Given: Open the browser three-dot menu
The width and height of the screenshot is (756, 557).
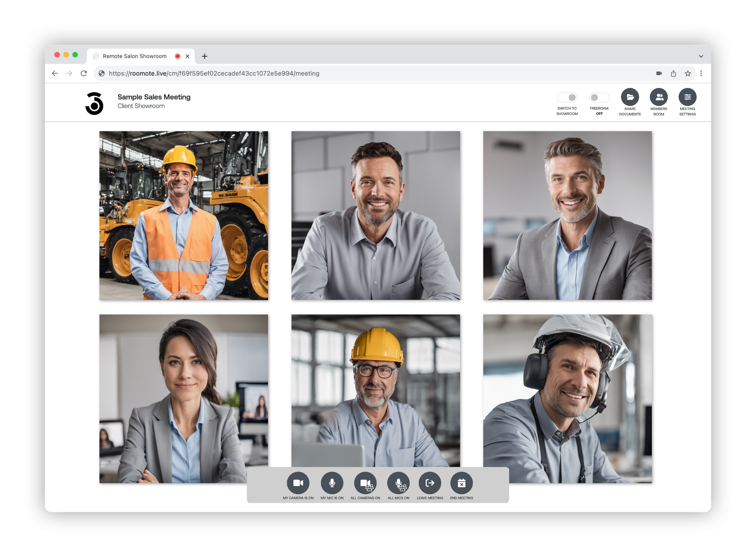Looking at the screenshot, I should tap(701, 73).
